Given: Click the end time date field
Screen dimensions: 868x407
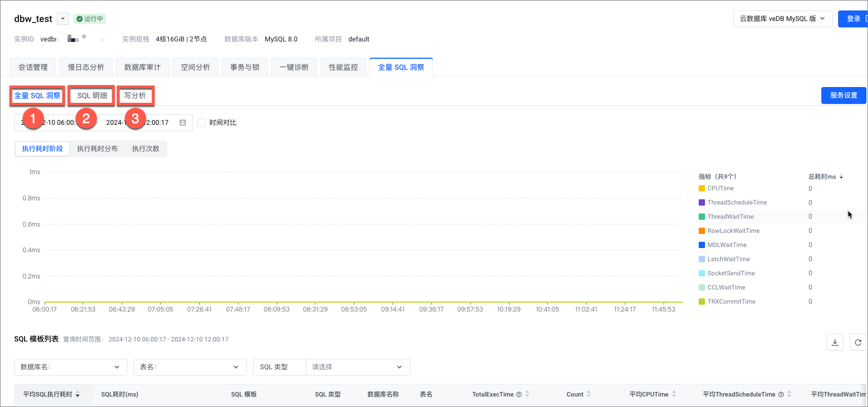Looking at the screenshot, I should (138, 123).
